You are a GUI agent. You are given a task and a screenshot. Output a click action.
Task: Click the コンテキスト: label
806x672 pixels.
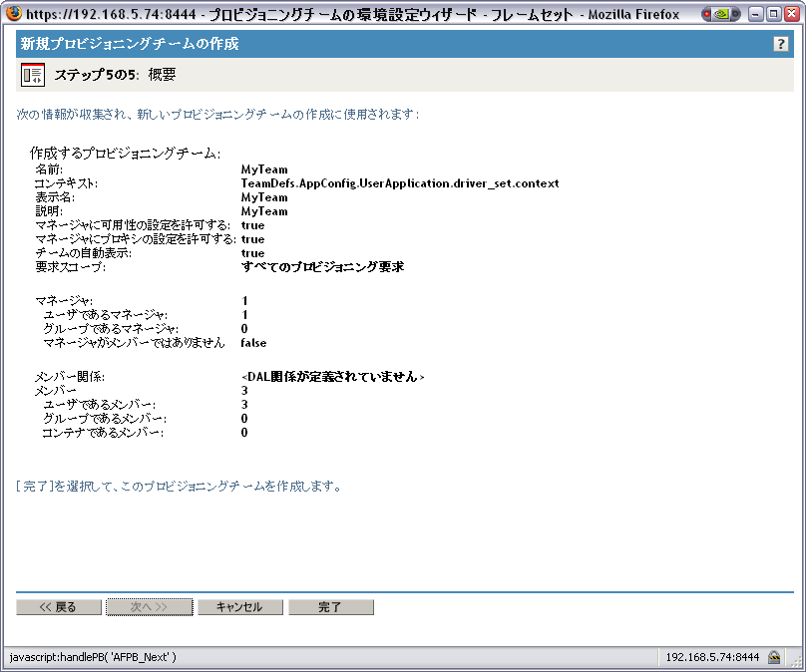click(66, 183)
